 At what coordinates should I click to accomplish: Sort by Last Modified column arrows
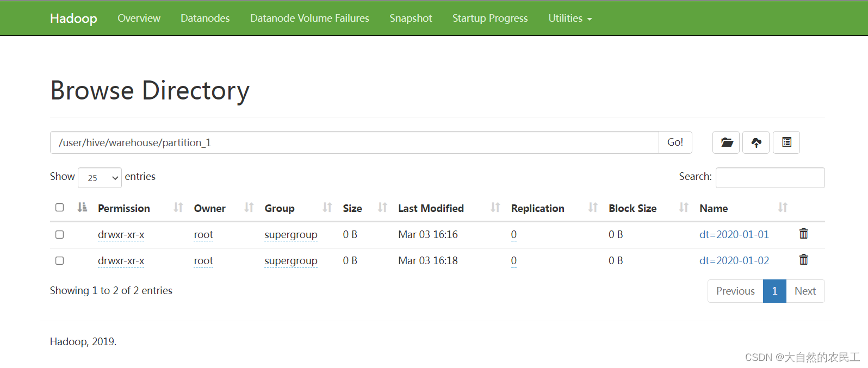tap(495, 208)
